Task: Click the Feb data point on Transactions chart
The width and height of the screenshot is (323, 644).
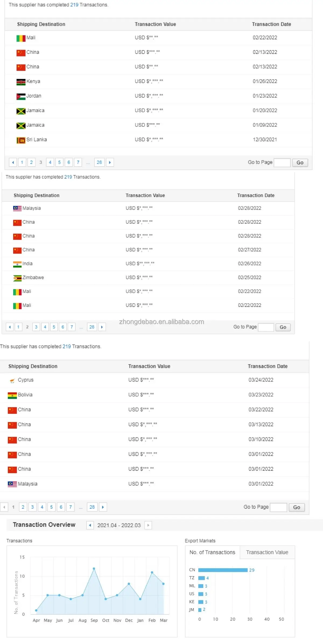Action: 152,572
